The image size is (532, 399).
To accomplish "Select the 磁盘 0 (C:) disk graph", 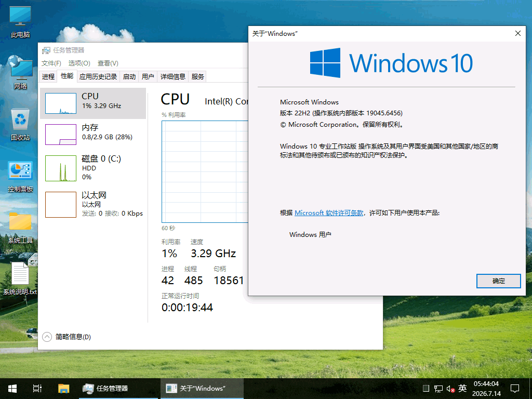I will pyautogui.click(x=61, y=168).
